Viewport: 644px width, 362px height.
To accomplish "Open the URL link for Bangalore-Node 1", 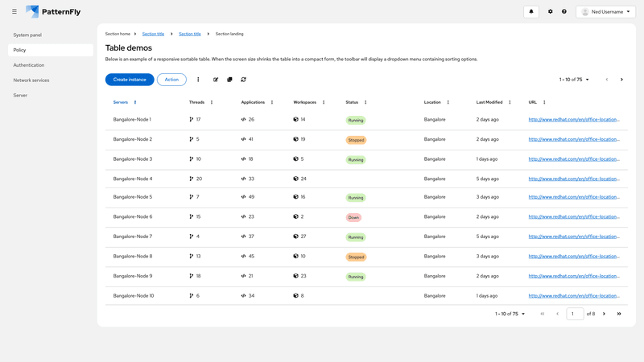I will [x=573, y=120].
